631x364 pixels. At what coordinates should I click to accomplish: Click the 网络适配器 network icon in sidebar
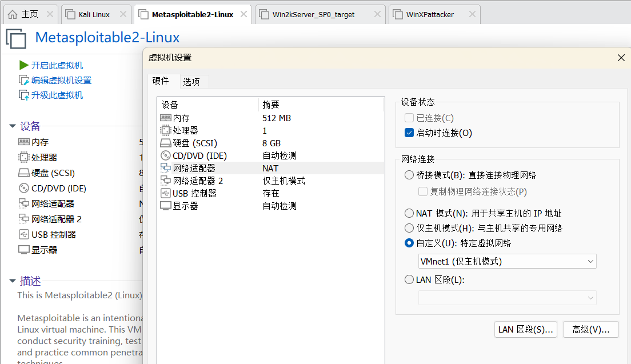pyautogui.click(x=24, y=203)
